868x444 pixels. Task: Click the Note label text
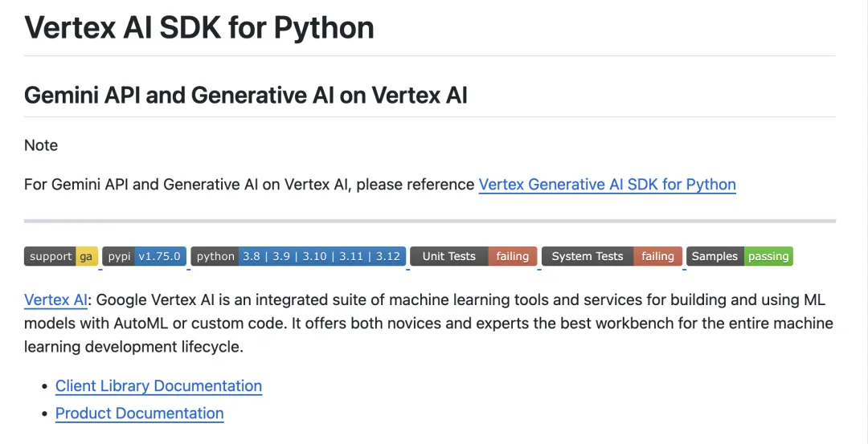click(41, 145)
